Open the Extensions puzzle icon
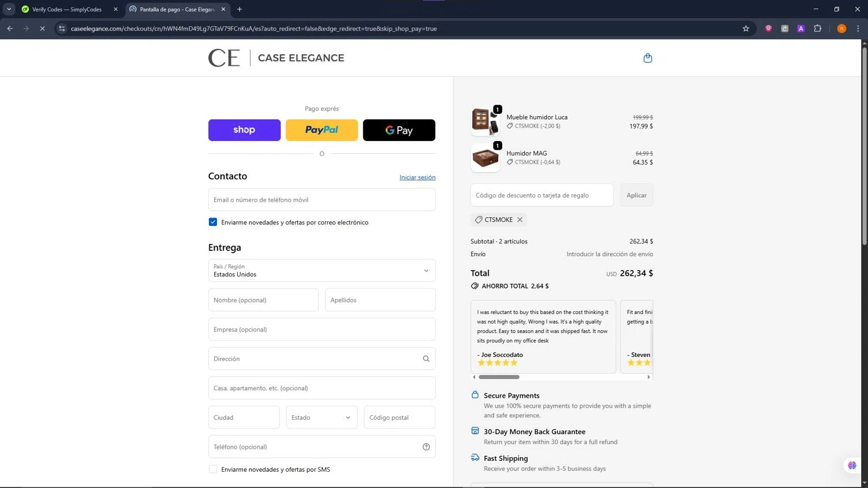The height and width of the screenshot is (488, 868). pos(818,28)
